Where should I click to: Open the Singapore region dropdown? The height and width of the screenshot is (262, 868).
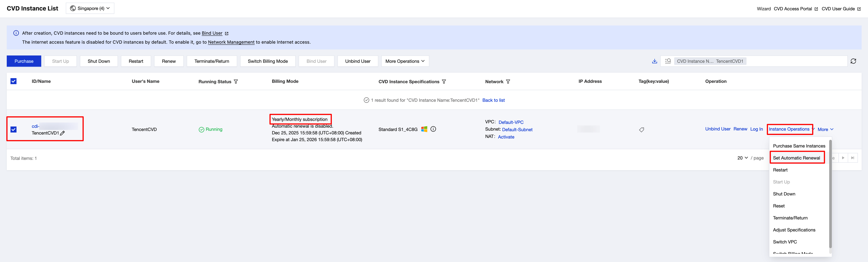click(x=90, y=8)
